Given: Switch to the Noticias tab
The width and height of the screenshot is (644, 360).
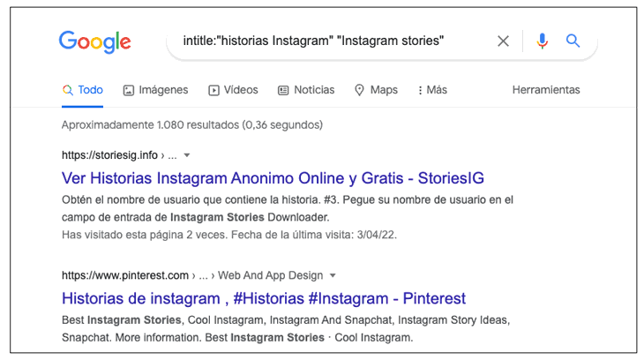Looking at the screenshot, I should coord(314,90).
